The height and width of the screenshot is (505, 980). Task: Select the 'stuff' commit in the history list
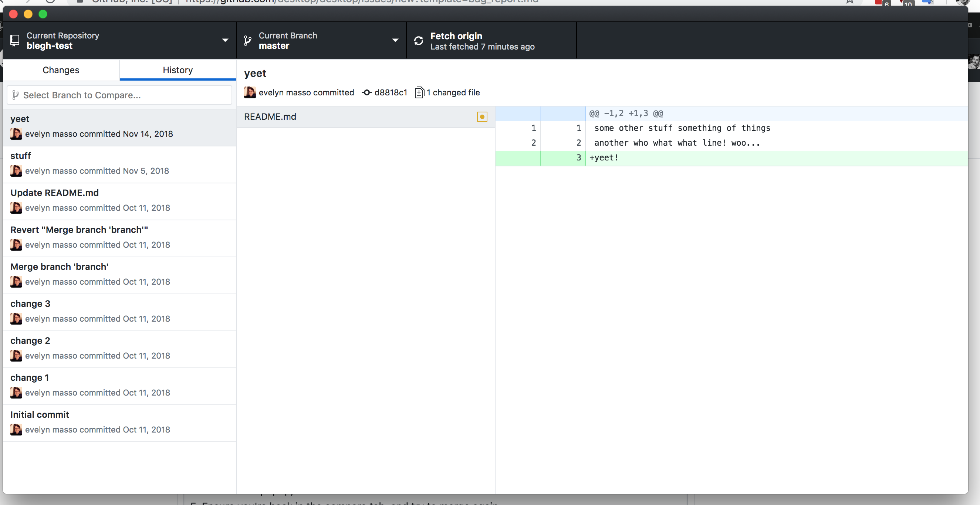pos(119,163)
